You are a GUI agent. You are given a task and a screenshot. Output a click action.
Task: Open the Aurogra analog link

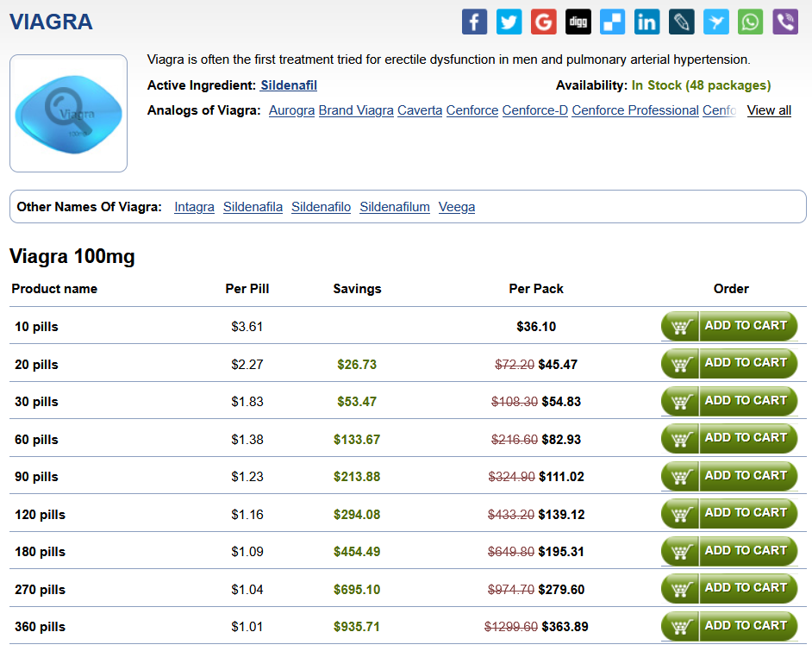(x=291, y=110)
